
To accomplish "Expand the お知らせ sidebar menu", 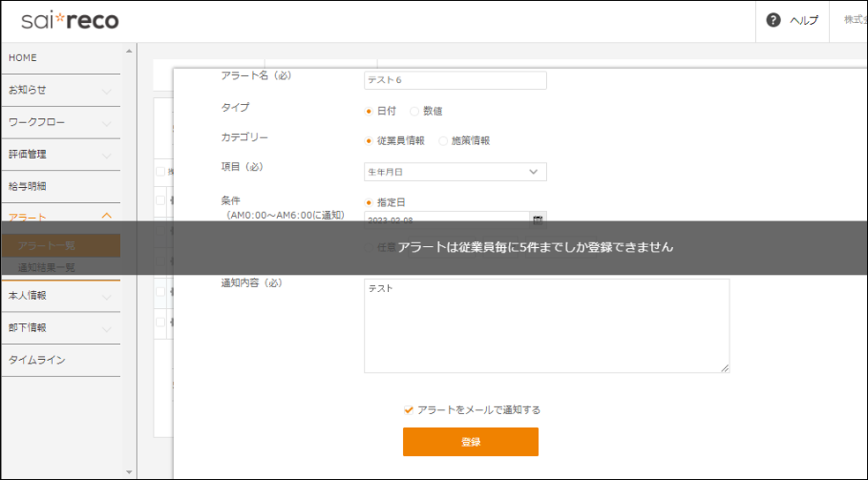I will pos(60,90).
